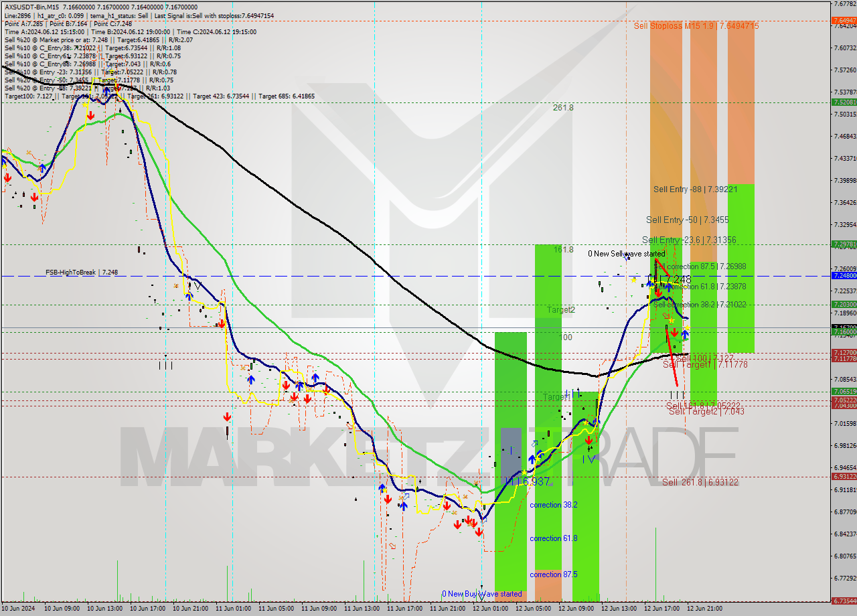Click orange 7.64947 price tag on axis
Screen dimensions: 857x616
click(844, 21)
